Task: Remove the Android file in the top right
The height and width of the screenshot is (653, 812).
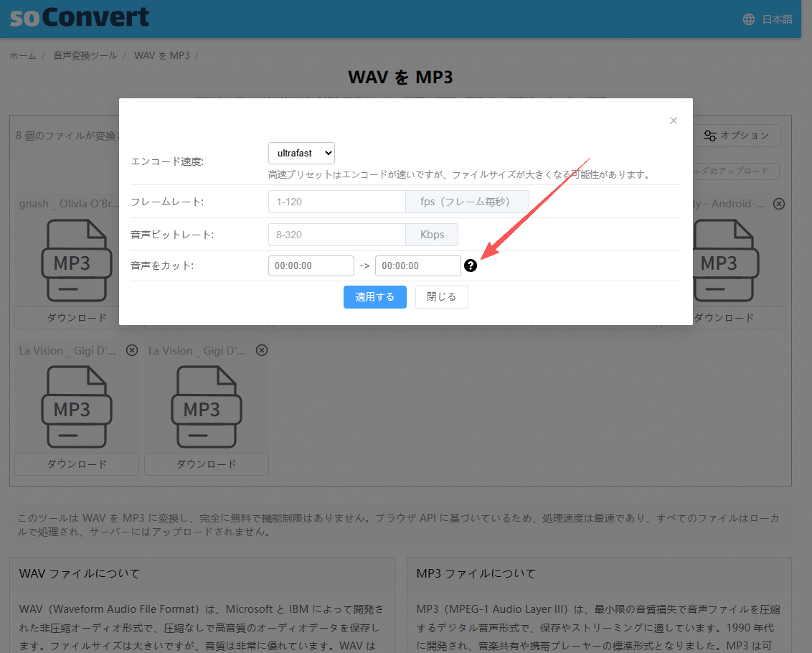Action: point(778,203)
